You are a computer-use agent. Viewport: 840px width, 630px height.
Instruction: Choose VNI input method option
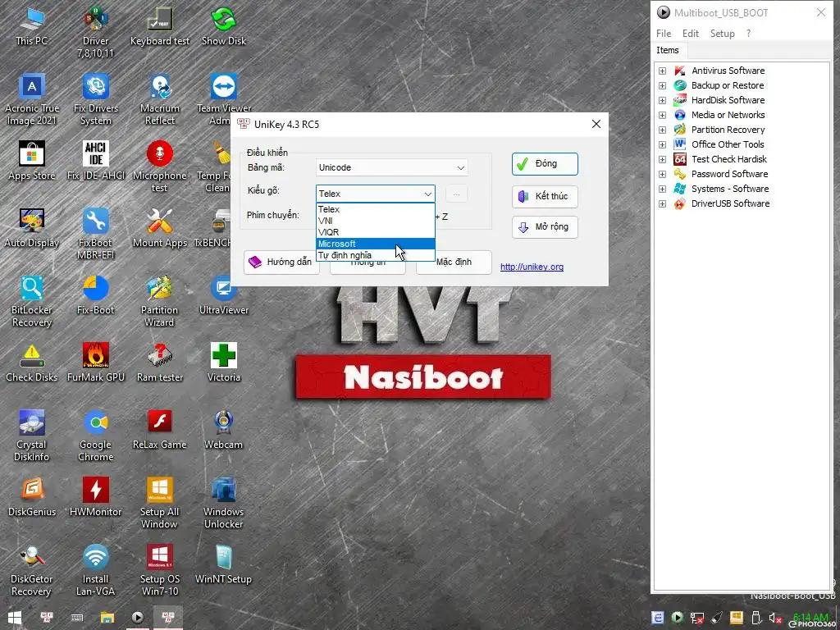pyautogui.click(x=376, y=221)
